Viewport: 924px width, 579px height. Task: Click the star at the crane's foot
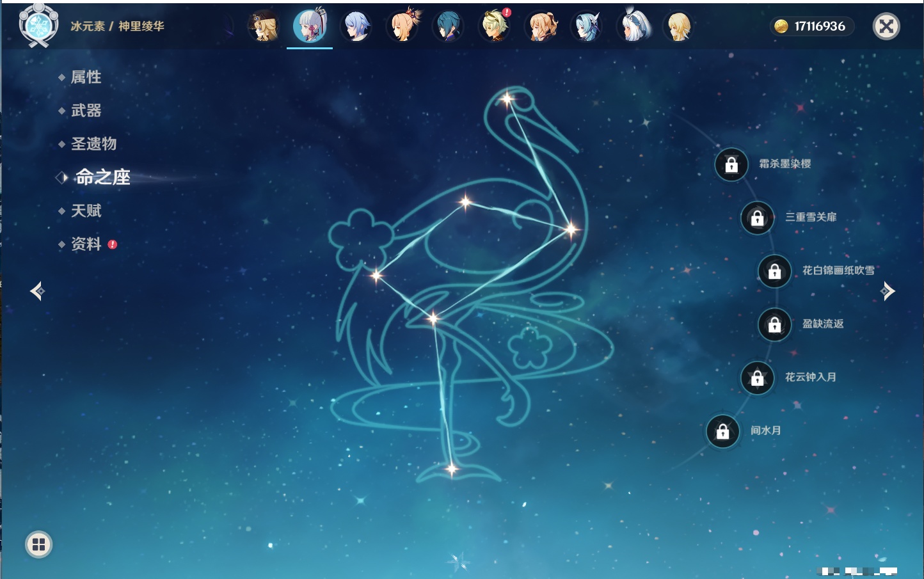452,470
